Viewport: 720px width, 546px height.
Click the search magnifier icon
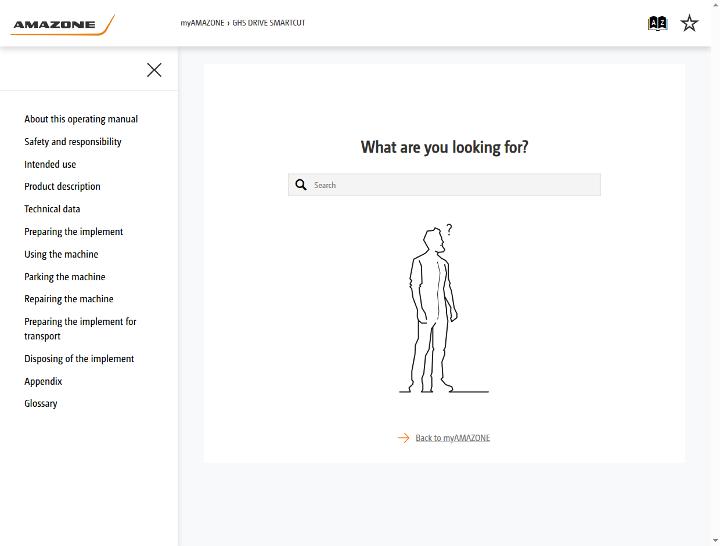pyautogui.click(x=301, y=185)
